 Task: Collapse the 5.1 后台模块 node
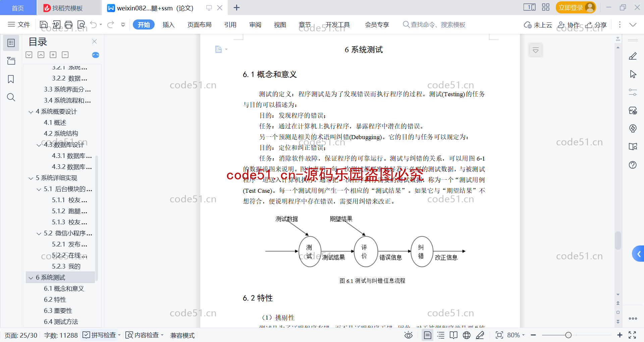point(39,189)
